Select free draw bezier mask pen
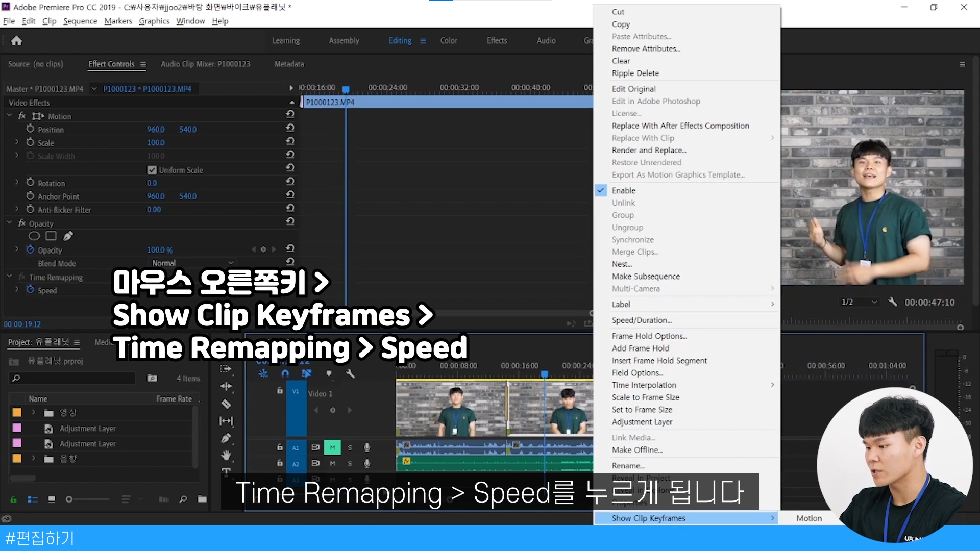Viewport: 980px width, 551px height. (68, 236)
